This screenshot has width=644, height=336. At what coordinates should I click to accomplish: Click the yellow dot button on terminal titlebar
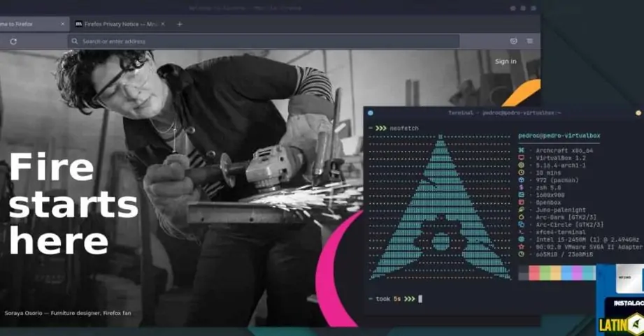pyautogui.click(x=638, y=113)
